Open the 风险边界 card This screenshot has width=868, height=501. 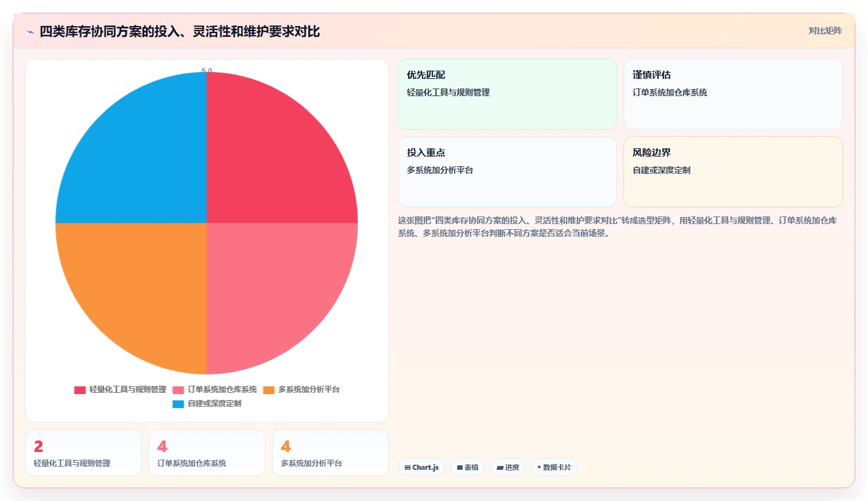click(733, 172)
